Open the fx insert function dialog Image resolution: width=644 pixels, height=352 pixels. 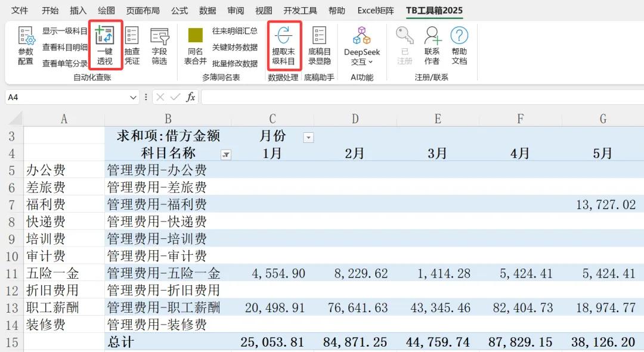(191, 97)
